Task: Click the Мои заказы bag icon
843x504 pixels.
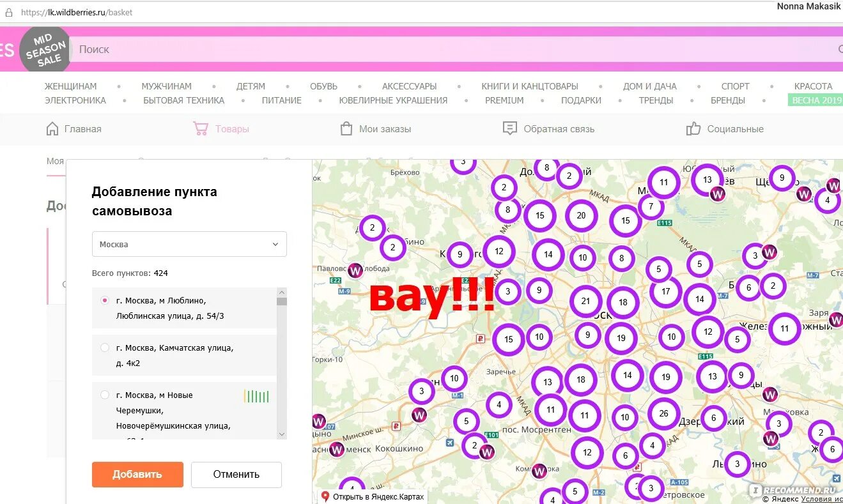Action: click(x=346, y=129)
